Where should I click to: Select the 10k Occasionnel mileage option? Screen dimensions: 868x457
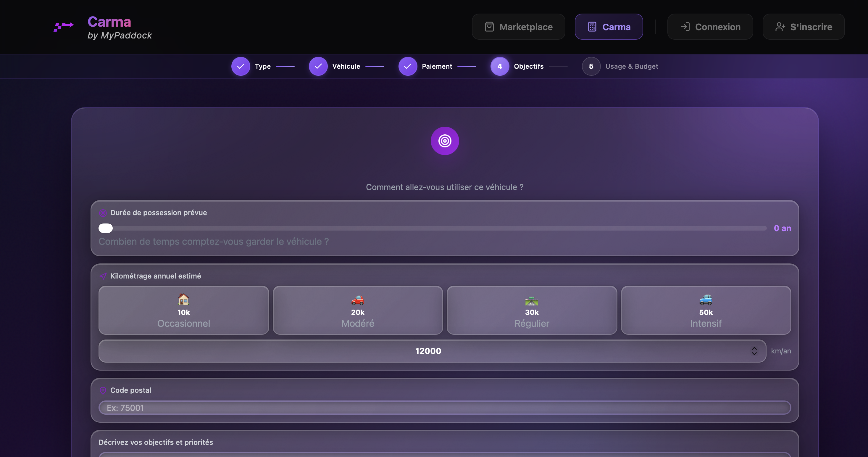point(184,310)
